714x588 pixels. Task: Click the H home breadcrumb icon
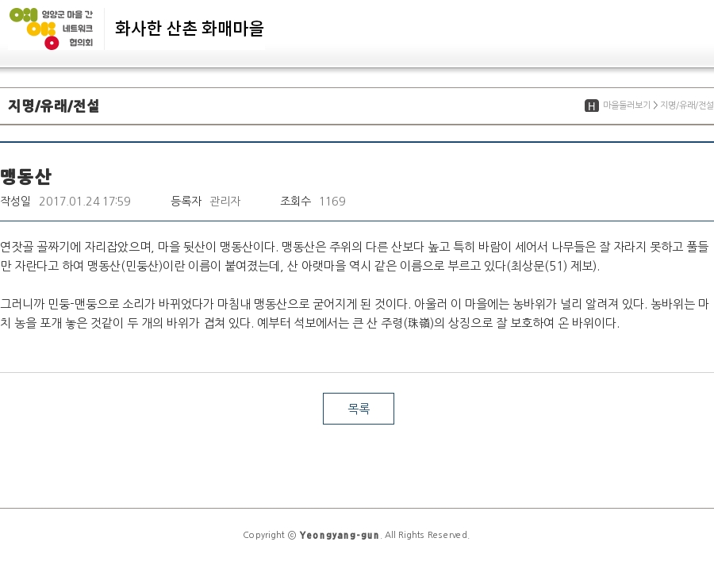pyautogui.click(x=592, y=106)
